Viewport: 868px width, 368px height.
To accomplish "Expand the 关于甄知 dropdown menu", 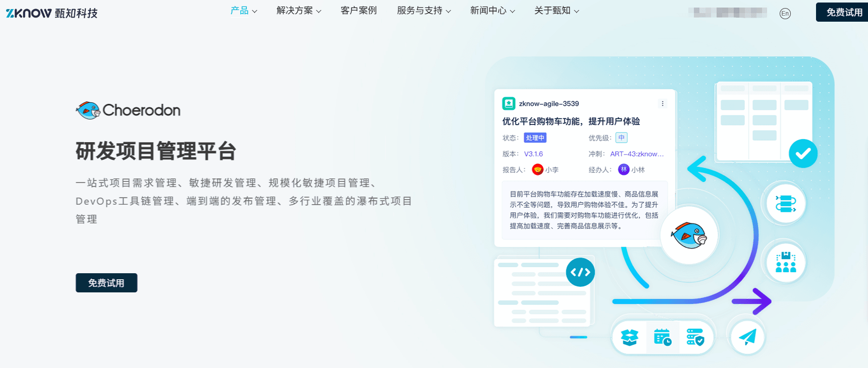I will pos(557,11).
